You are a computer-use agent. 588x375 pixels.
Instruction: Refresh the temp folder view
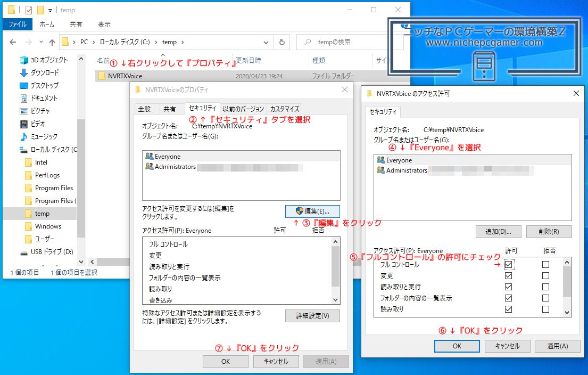282,42
